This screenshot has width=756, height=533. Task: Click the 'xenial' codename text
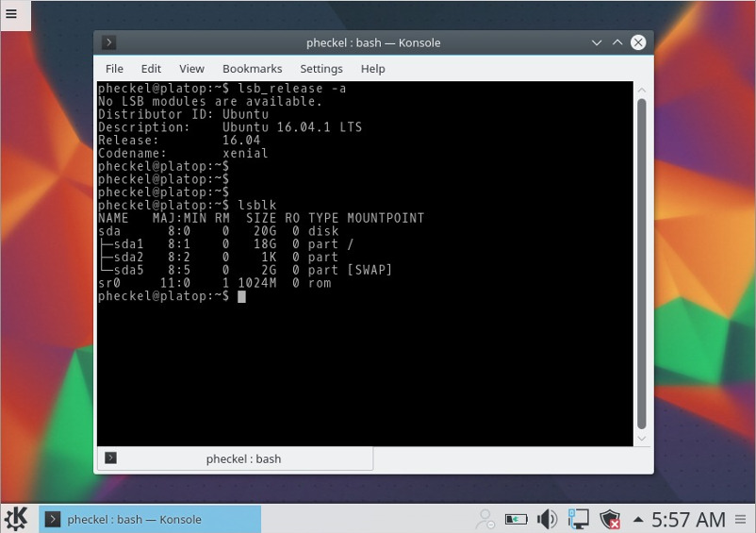[245, 154]
